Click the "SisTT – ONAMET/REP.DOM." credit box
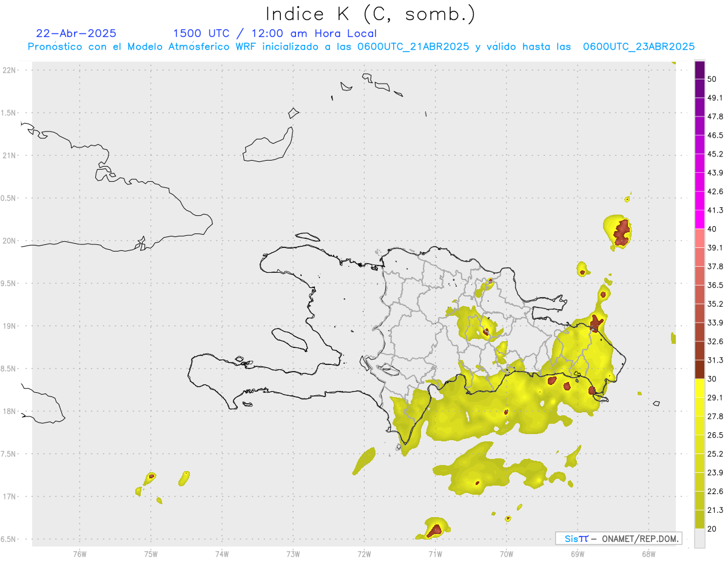This screenshot has width=728, height=562. [619, 538]
